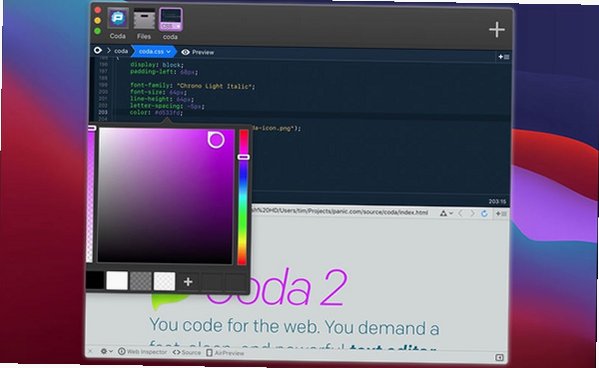Go forward in the preview pane
This screenshot has width=599, height=368.
(x=473, y=213)
